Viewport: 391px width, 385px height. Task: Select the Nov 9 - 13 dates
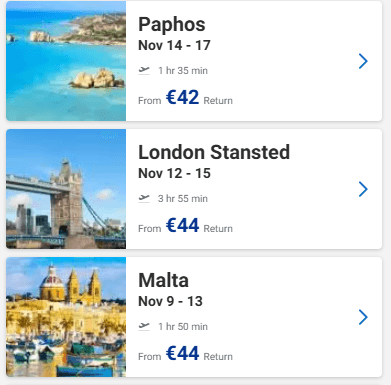tap(170, 302)
